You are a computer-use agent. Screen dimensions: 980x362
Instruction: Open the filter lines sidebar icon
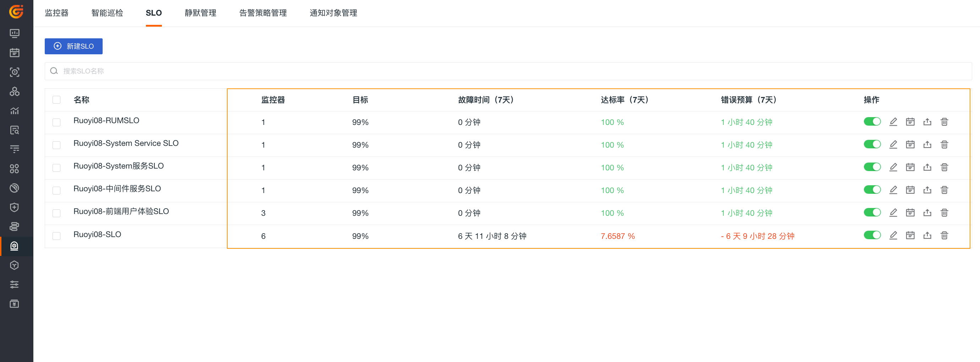click(x=15, y=149)
